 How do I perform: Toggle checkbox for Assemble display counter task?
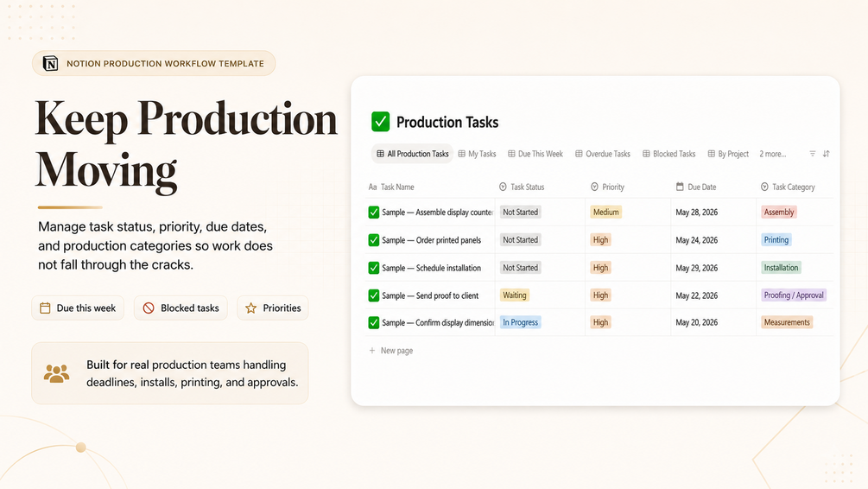(x=374, y=213)
